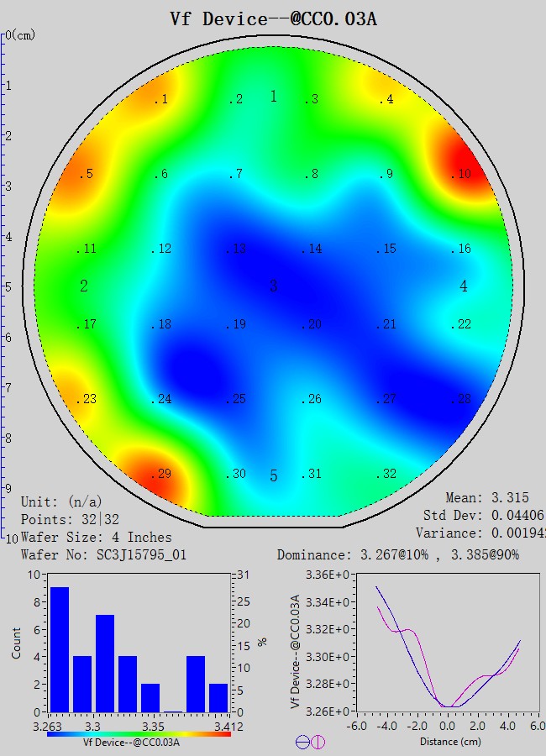Select measurement point 28 on the right side
Screen dimensions: 546x756
tap(461, 399)
